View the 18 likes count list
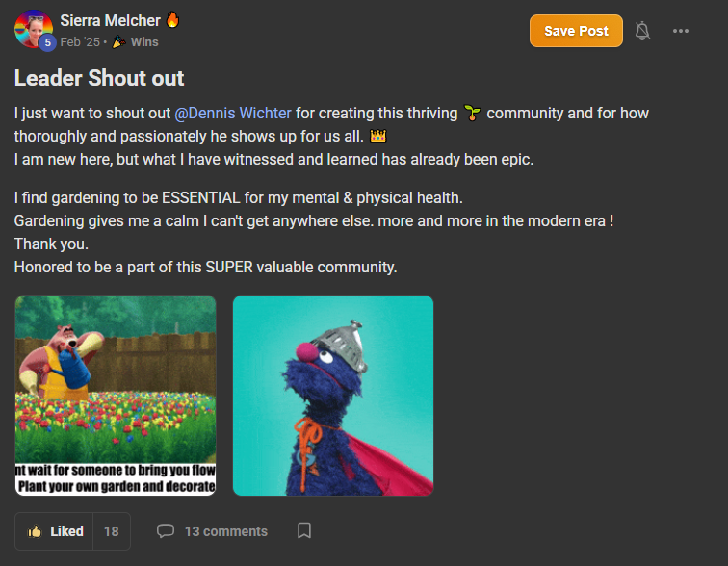 coord(112,531)
